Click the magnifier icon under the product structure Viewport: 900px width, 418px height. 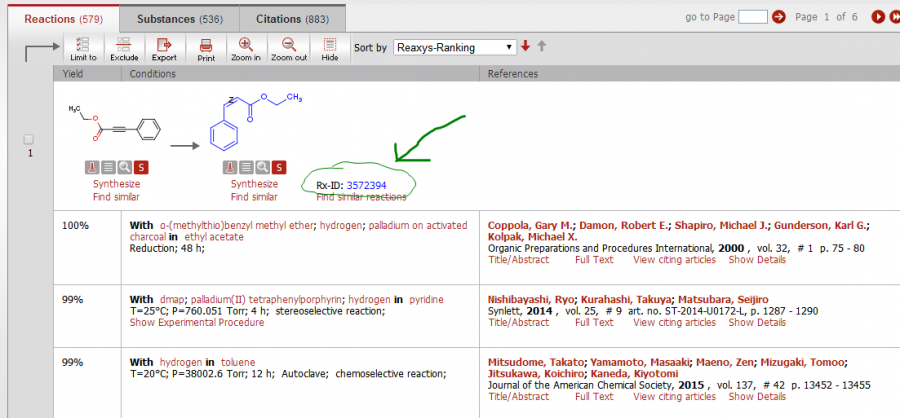(x=262, y=167)
